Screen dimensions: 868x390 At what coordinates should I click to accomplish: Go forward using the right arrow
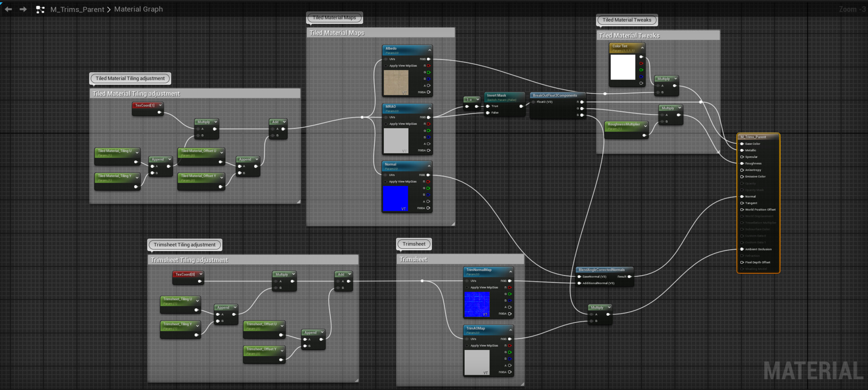pyautogui.click(x=23, y=9)
